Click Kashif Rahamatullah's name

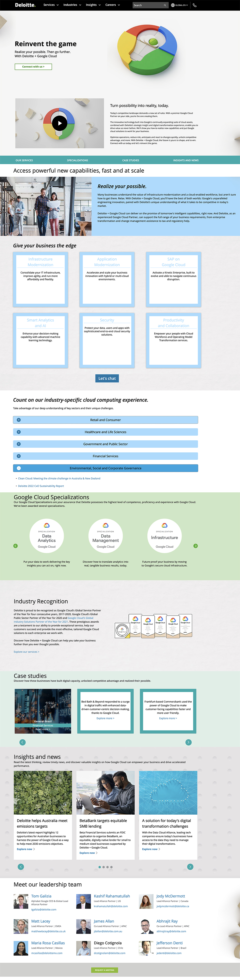click(112, 896)
